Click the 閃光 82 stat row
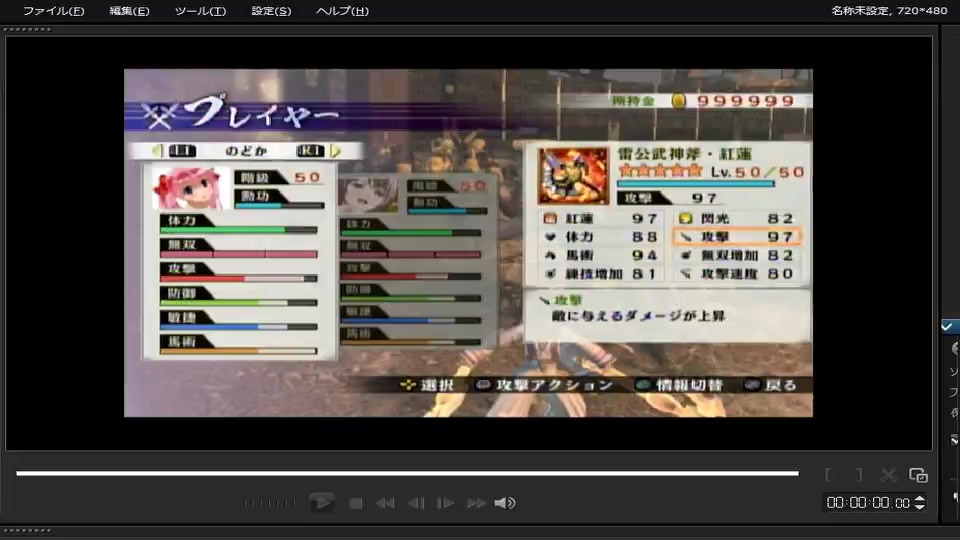Screen dimensions: 960x540 pyautogui.click(x=737, y=219)
